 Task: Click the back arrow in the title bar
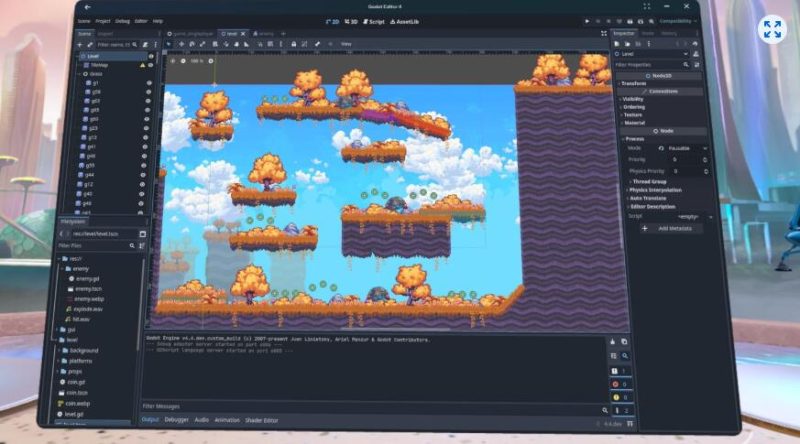pyautogui.click(x=87, y=7)
